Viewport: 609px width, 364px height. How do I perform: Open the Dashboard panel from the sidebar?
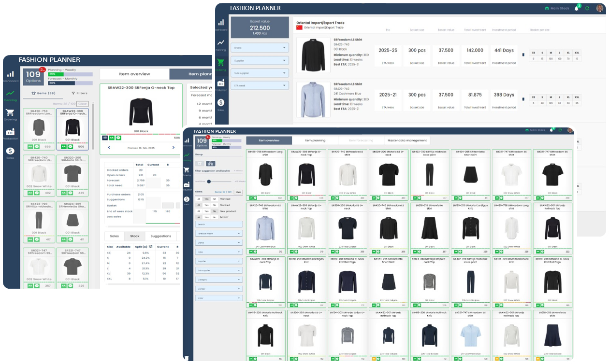[x=187, y=141]
